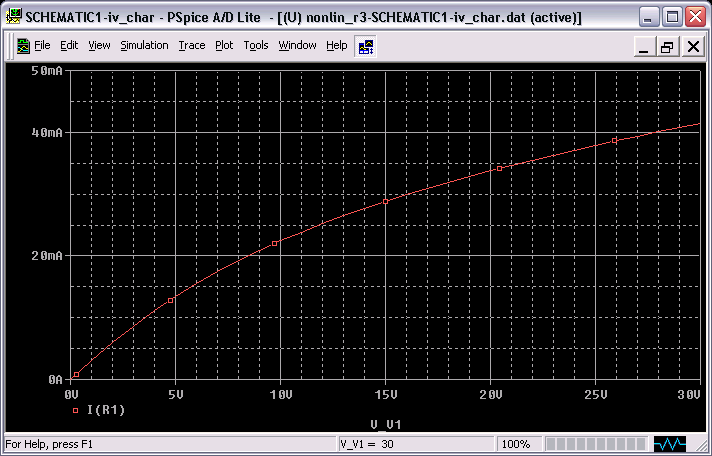Open the Window menu
The image size is (712, 456).
(297, 45)
